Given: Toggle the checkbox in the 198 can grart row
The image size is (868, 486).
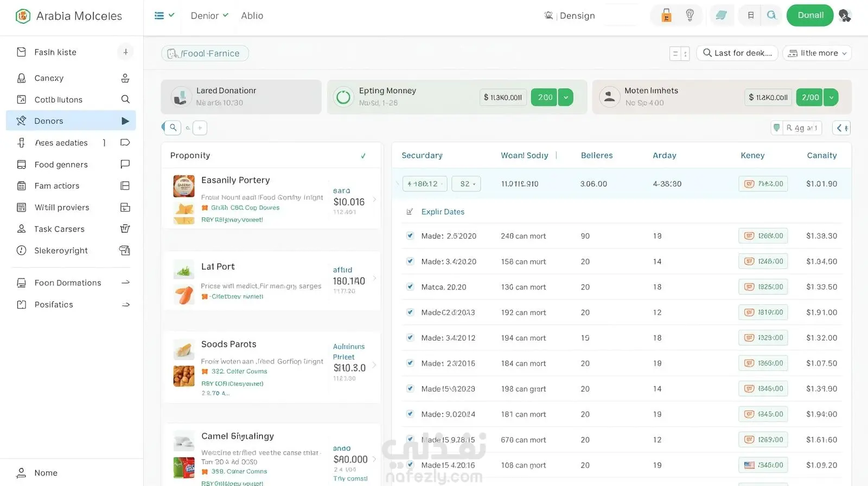Looking at the screenshot, I should (x=410, y=389).
